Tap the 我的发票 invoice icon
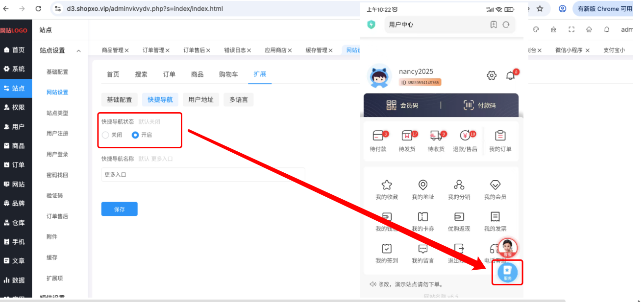The image size is (644, 302). coord(495,216)
